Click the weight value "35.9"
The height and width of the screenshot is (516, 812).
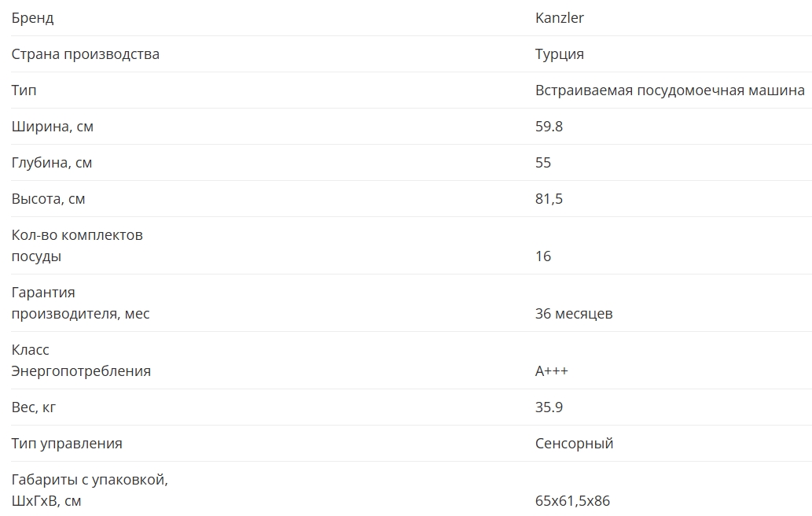[549, 407]
